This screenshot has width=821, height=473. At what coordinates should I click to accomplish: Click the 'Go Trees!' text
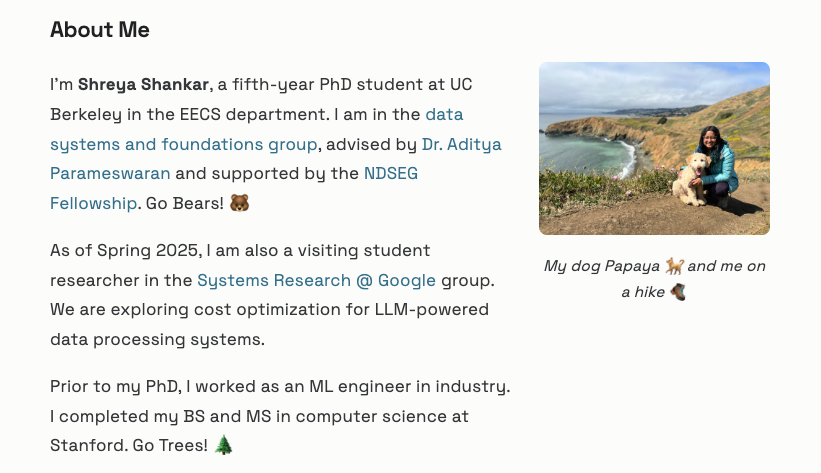170,445
